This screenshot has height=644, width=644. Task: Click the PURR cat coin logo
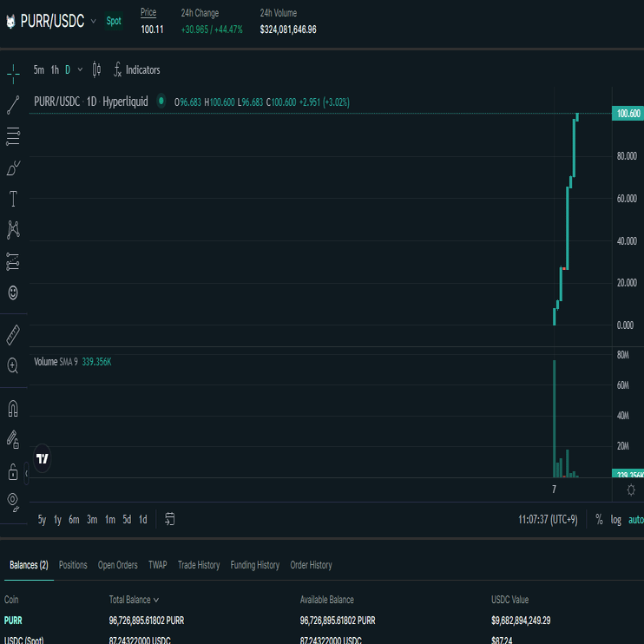(x=10, y=22)
